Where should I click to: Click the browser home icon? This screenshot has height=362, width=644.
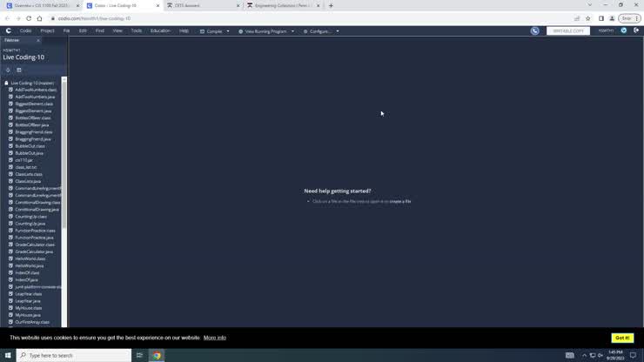click(x=39, y=18)
